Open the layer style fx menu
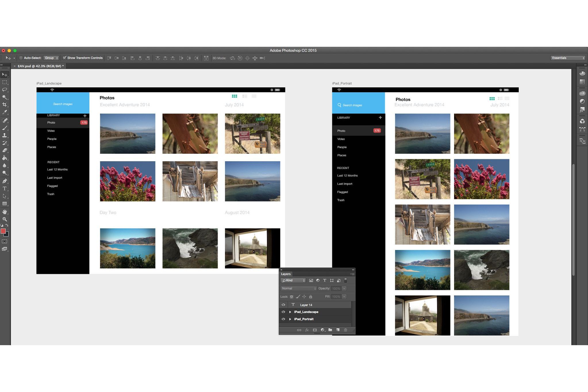The image size is (588, 392). click(x=307, y=330)
